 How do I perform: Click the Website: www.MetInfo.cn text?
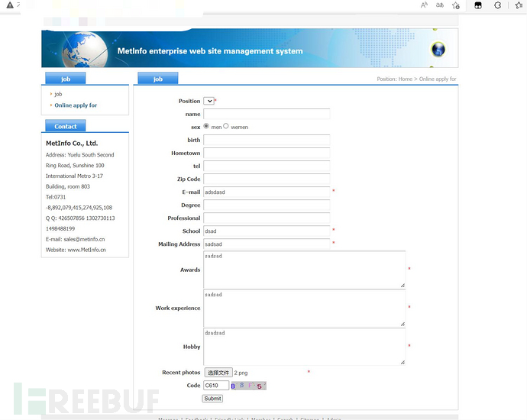tap(76, 250)
